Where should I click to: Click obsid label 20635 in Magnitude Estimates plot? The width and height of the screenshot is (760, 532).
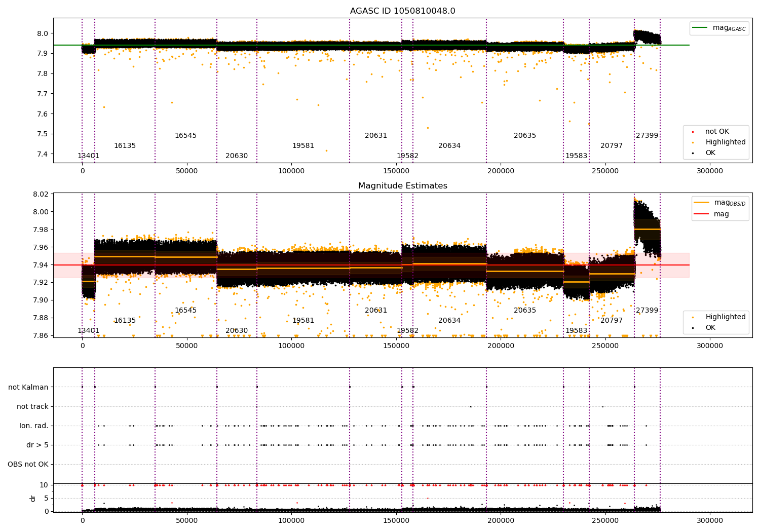tap(525, 311)
